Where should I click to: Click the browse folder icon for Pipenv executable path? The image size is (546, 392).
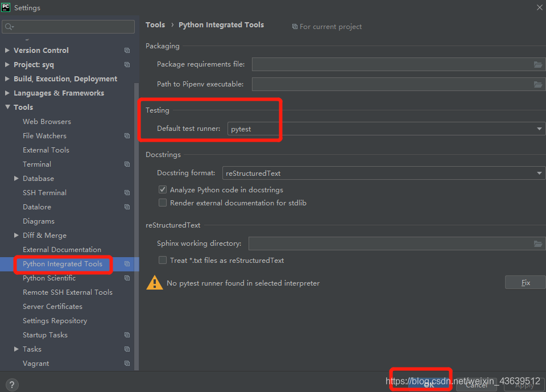point(538,84)
